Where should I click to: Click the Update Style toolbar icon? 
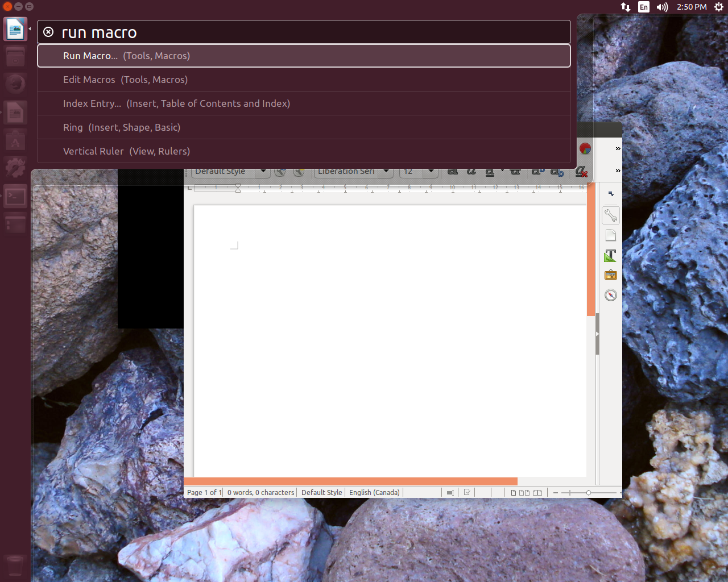coord(280,171)
